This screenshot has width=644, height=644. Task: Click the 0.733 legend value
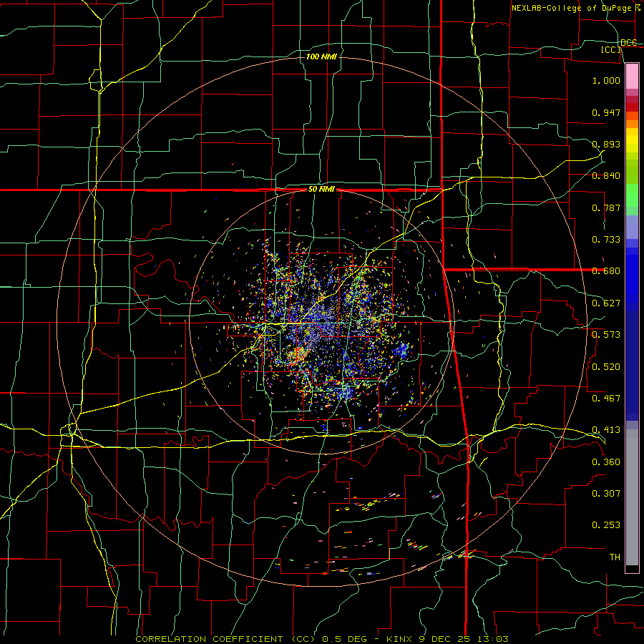pyautogui.click(x=606, y=240)
